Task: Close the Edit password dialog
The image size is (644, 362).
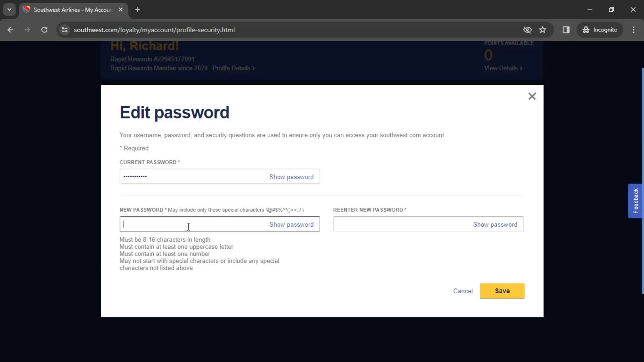Action: click(532, 96)
